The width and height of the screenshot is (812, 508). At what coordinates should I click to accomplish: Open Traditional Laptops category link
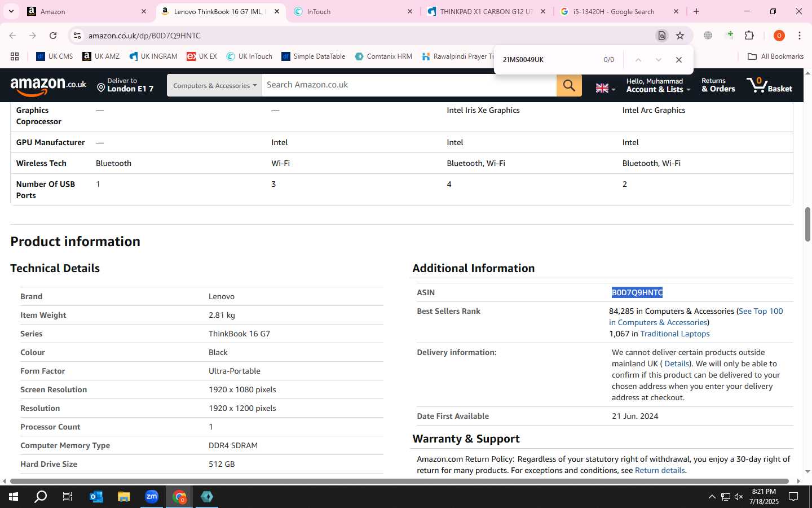point(675,334)
